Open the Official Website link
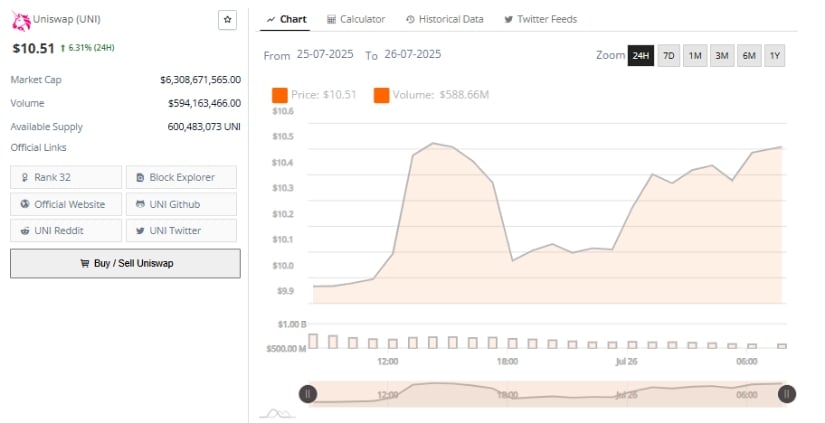Screen dimensions: 825x423 point(66,204)
